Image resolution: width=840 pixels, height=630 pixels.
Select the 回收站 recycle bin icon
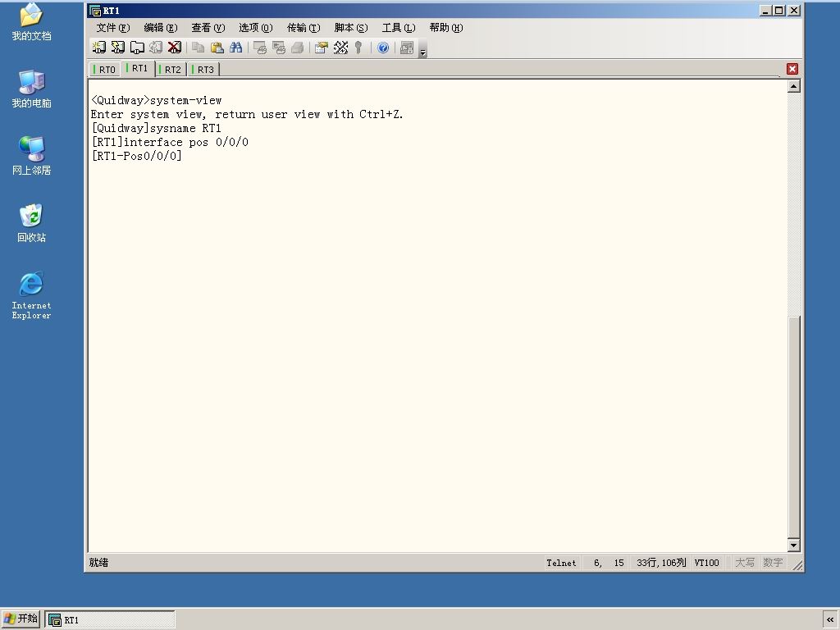coord(32,223)
